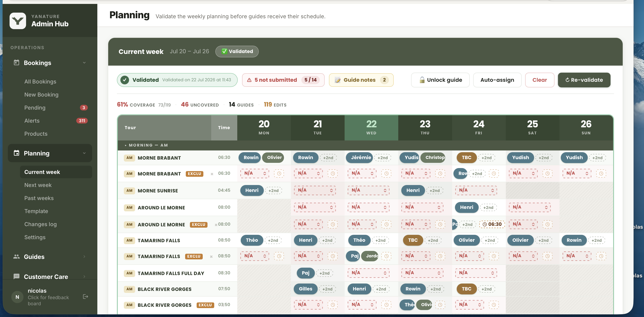
Task: Click the Gilles chip for Black River Gorges Tuesday
Action: 305,289
